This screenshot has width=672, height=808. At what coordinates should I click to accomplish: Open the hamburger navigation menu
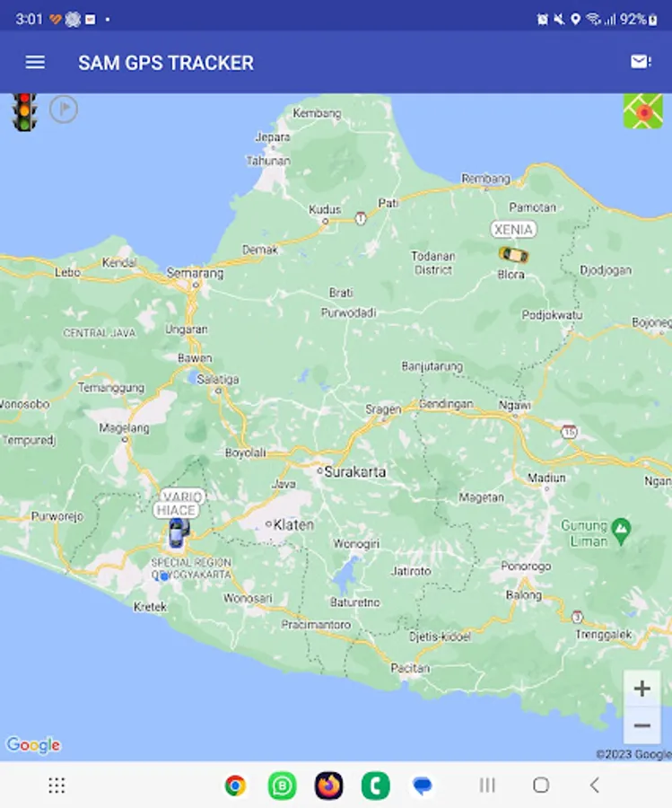coord(35,62)
